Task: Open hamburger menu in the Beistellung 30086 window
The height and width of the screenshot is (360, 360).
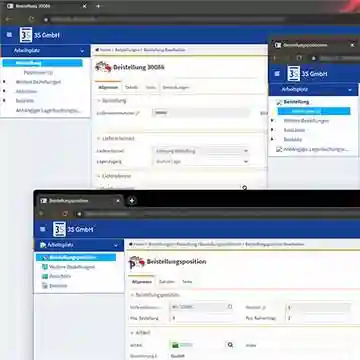Action: pyautogui.click(x=9, y=35)
